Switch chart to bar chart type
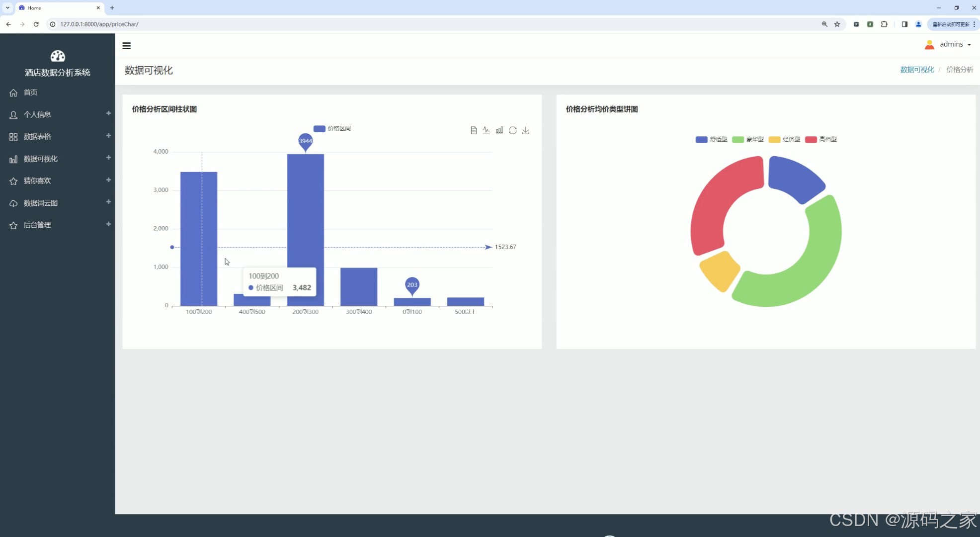 [x=499, y=130]
